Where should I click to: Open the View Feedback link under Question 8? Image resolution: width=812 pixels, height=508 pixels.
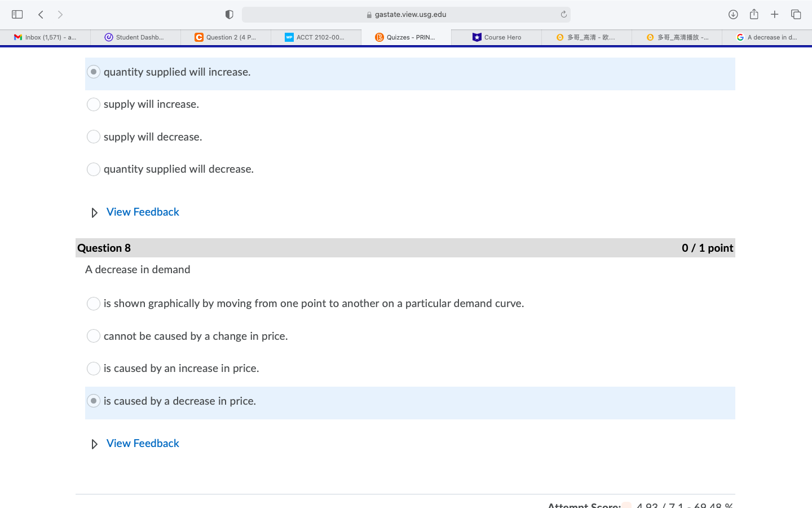[x=142, y=443]
